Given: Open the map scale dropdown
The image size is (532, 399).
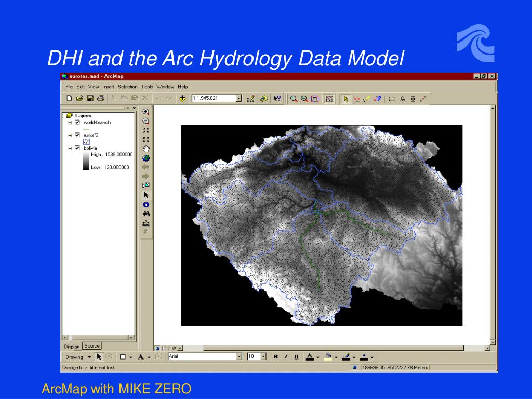Looking at the screenshot, I should click(x=239, y=98).
